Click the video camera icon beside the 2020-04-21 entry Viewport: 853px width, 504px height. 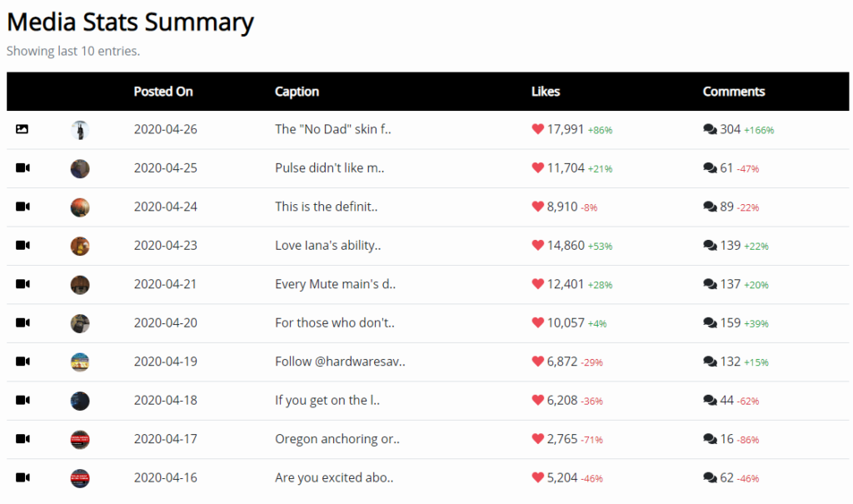(22, 283)
